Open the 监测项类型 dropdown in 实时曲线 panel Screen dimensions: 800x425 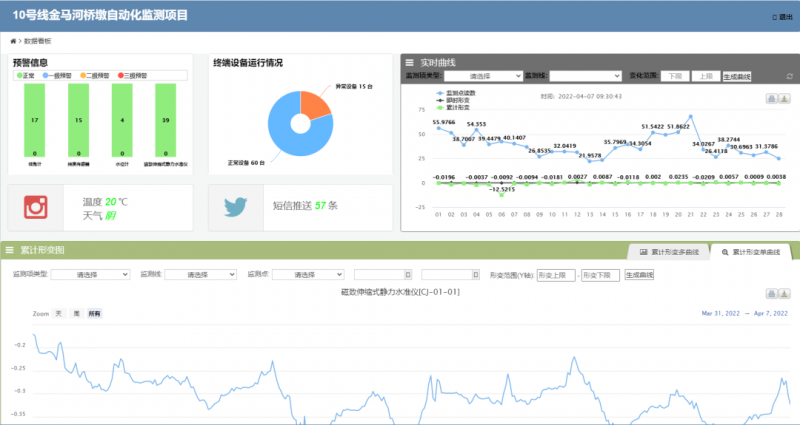point(482,76)
